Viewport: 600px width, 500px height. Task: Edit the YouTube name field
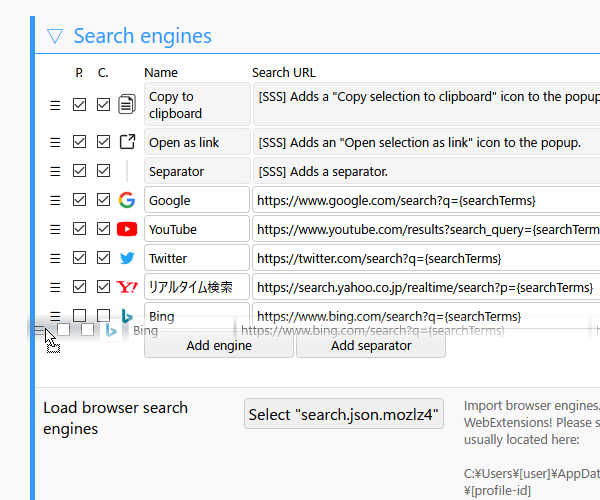[x=197, y=229]
